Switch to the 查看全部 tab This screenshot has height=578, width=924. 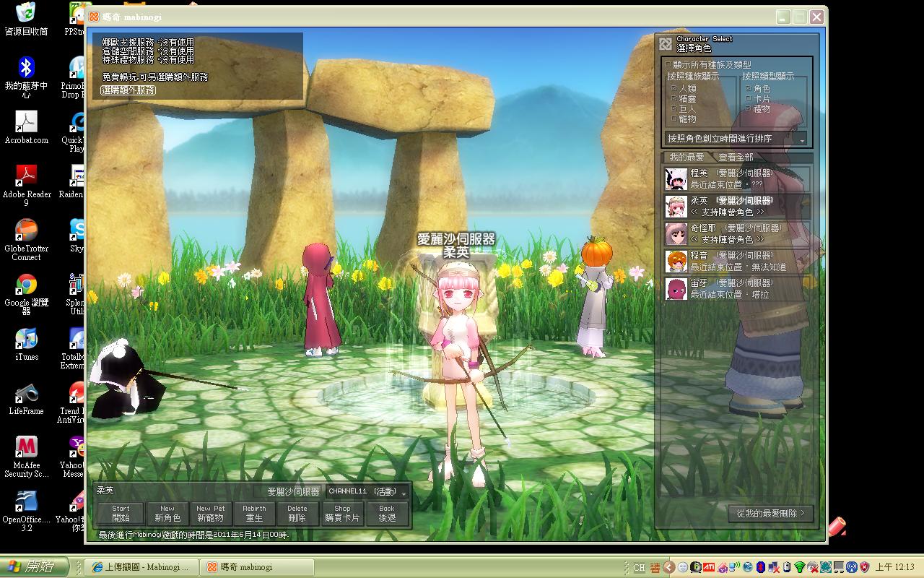735,157
